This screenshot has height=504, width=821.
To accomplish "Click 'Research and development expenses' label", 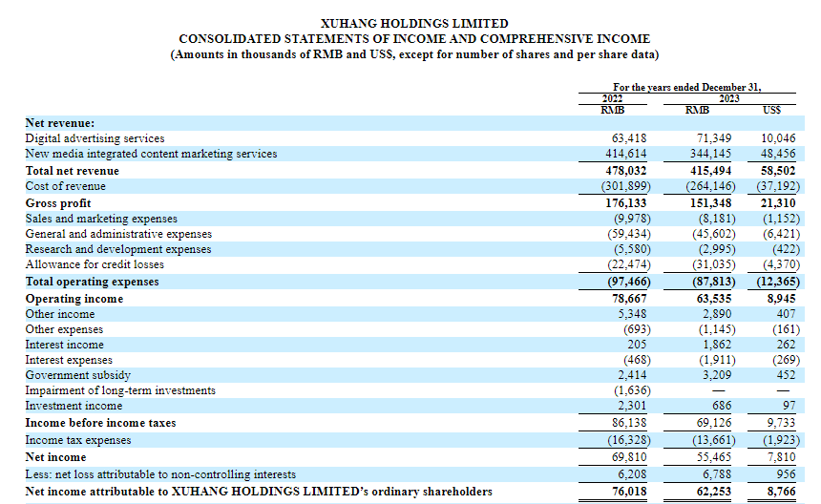I will [118, 249].
